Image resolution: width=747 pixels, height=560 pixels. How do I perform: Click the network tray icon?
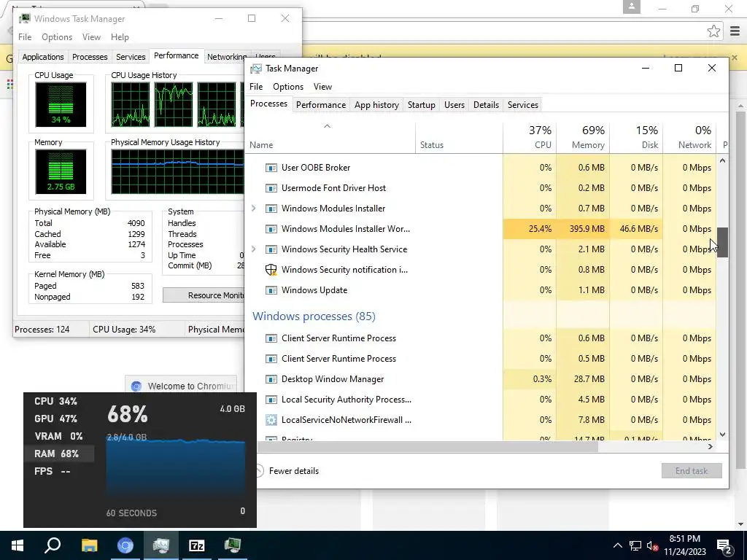click(635, 545)
